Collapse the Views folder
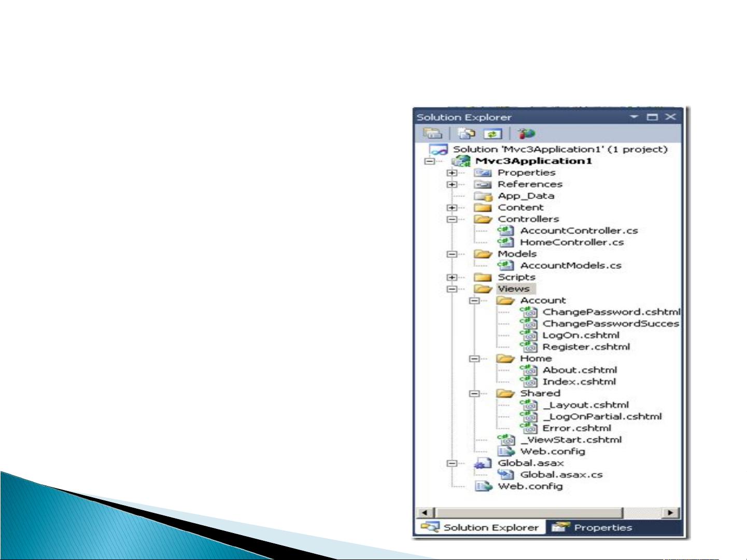 [x=452, y=289]
